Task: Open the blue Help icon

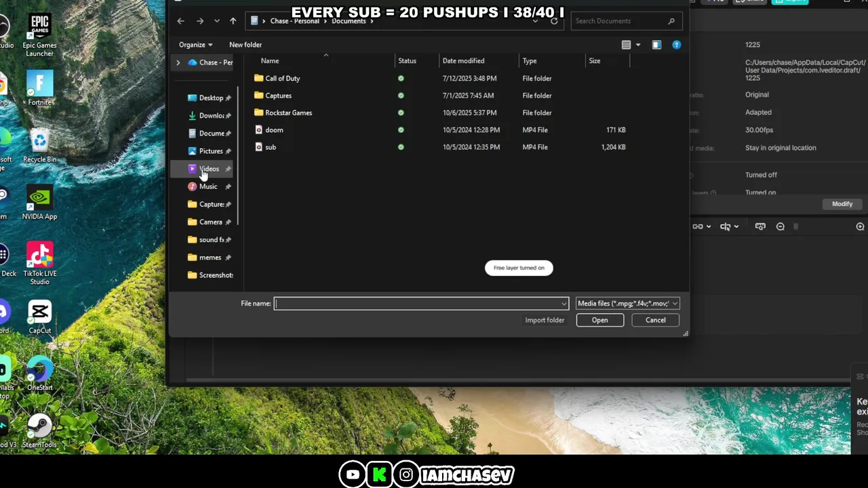Action: pyautogui.click(x=676, y=45)
